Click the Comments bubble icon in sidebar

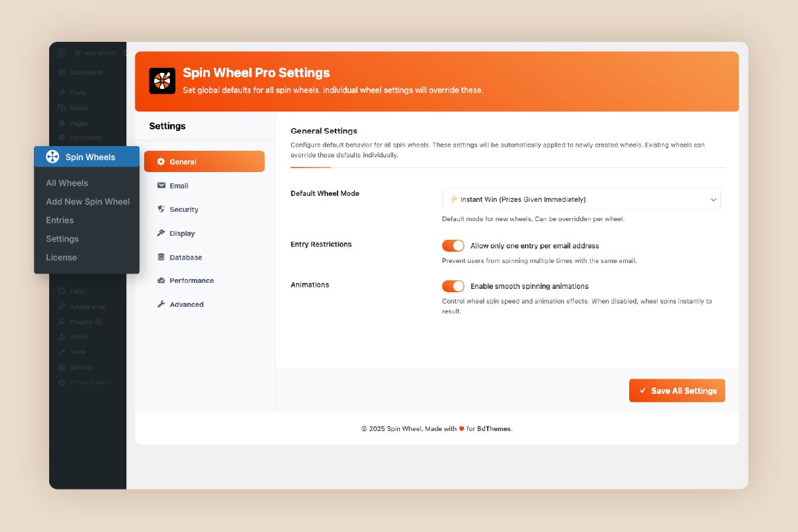62,138
